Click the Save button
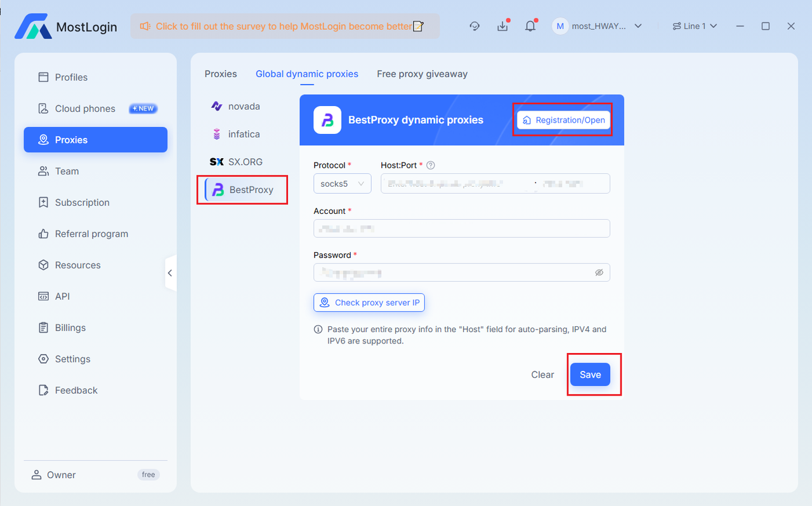Screen dimensions: 812x506 click(590, 375)
